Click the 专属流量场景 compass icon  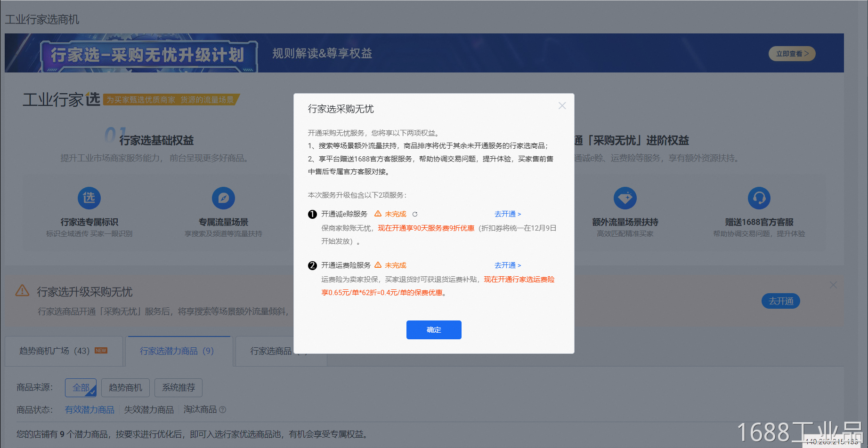pyautogui.click(x=223, y=198)
